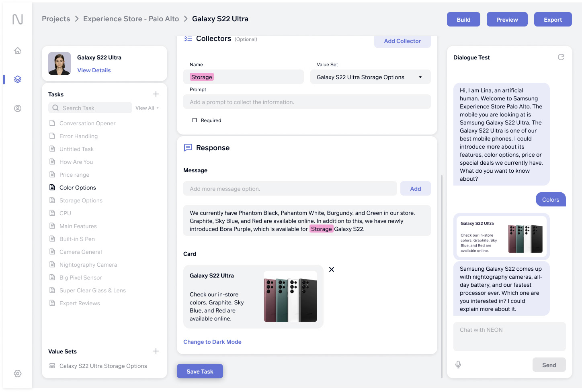
Task: Open the user profile icon in sidebar
Action: pos(18,108)
